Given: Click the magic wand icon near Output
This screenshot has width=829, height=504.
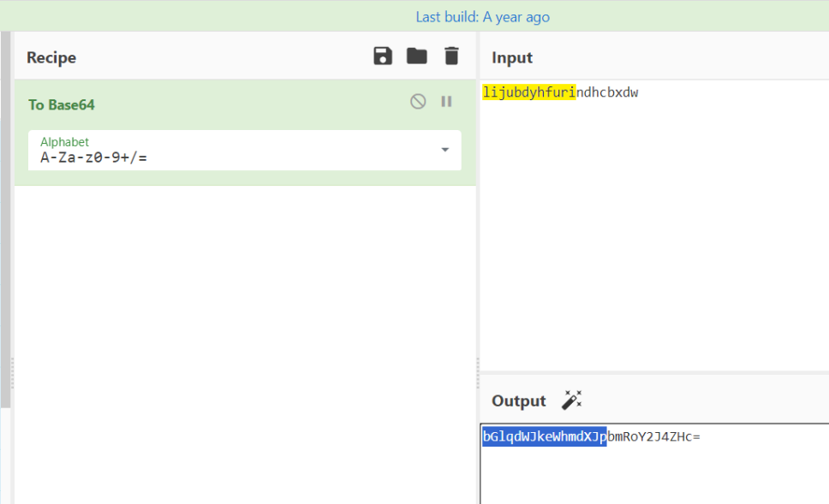Looking at the screenshot, I should (571, 400).
